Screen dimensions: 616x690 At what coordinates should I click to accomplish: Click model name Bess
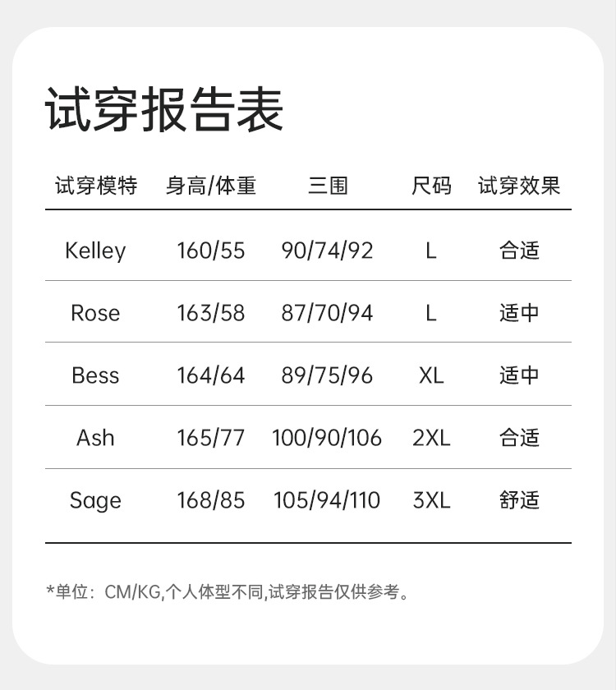coord(95,376)
